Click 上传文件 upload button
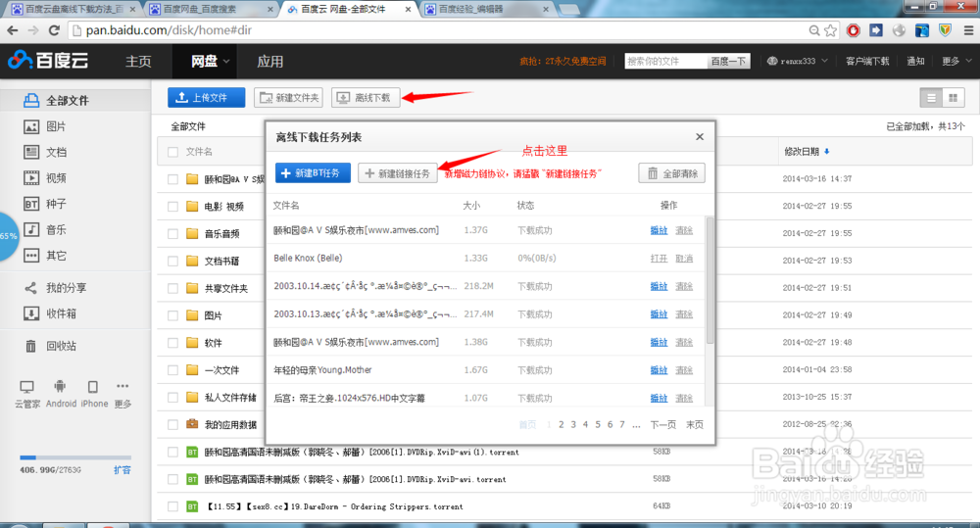Image resolution: width=980 pixels, height=528 pixels. click(x=206, y=98)
